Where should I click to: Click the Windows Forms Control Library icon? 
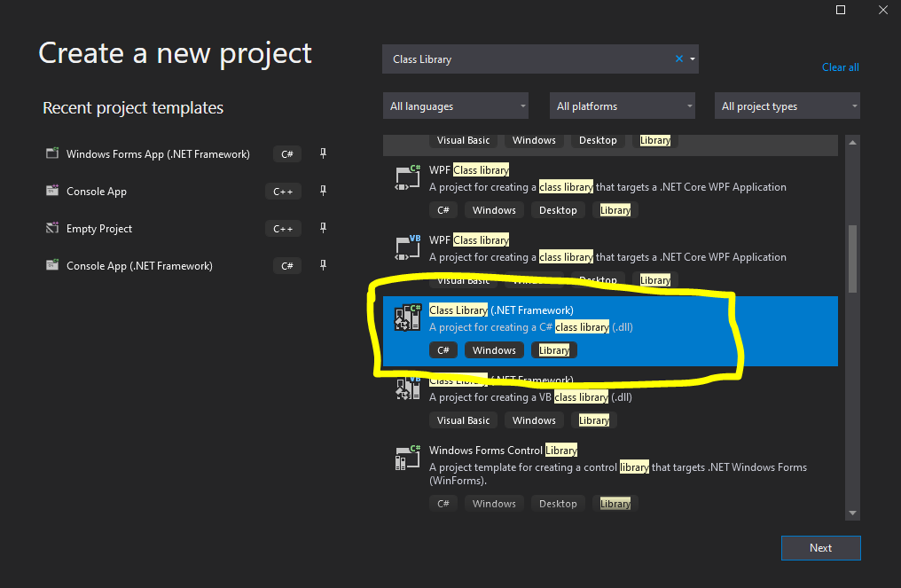click(x=407, y=458)
